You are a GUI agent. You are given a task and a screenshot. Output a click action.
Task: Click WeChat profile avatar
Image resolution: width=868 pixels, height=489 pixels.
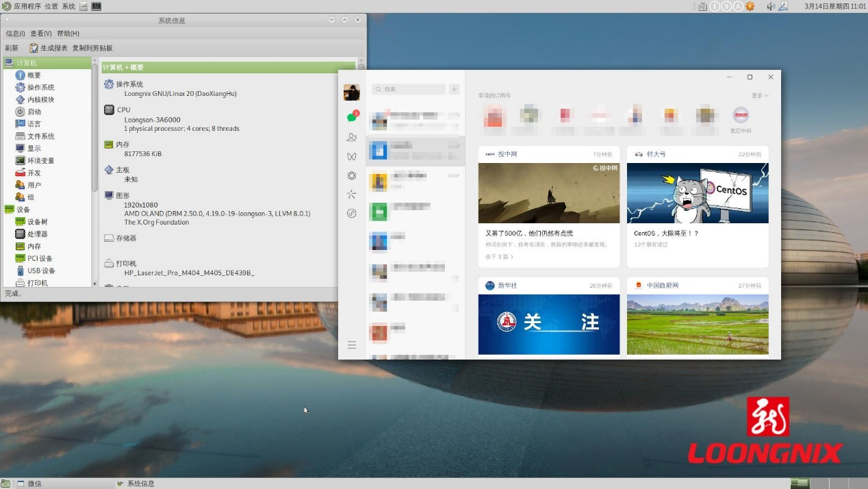pos(352,92)
